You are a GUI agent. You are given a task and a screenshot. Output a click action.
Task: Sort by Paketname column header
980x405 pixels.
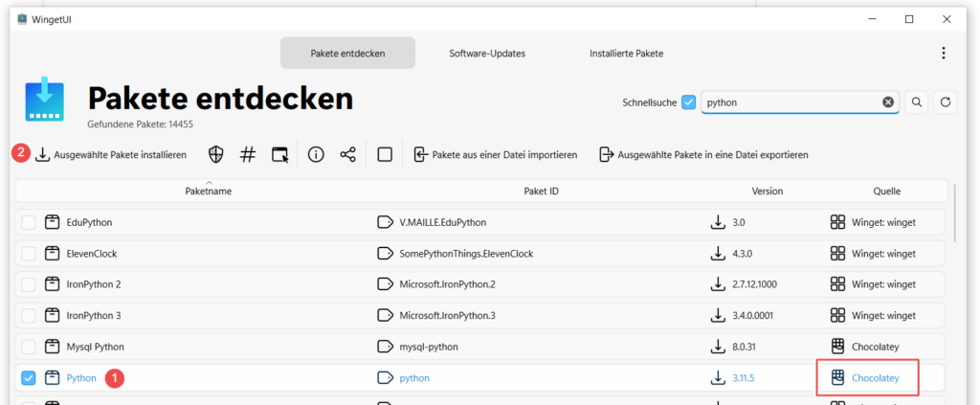(209, 191)
